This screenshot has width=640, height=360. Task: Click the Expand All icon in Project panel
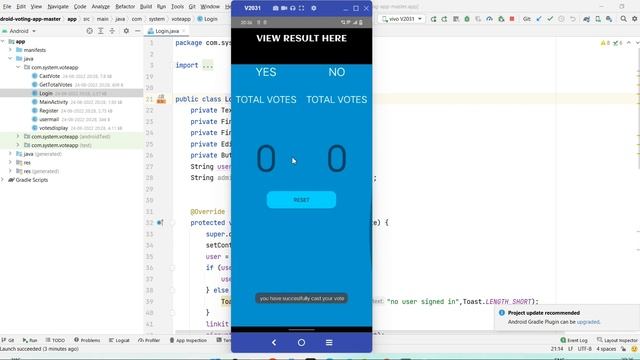pos(100,31)
